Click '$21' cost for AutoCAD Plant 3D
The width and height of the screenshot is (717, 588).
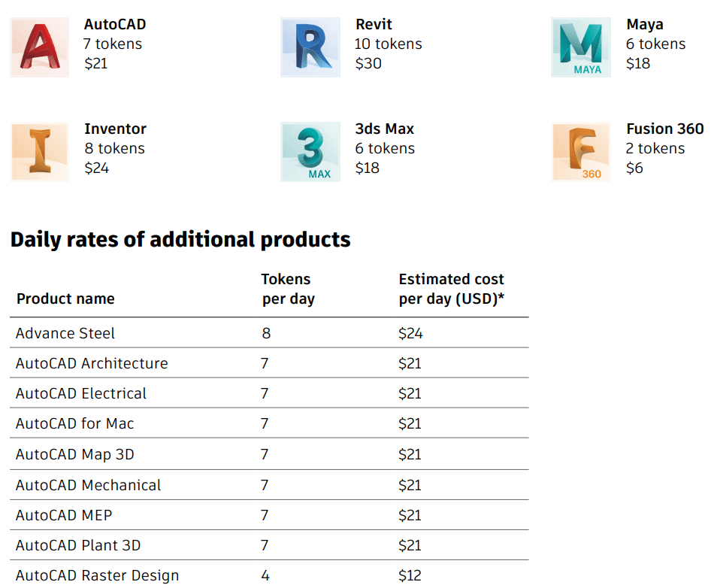(410, 545)
